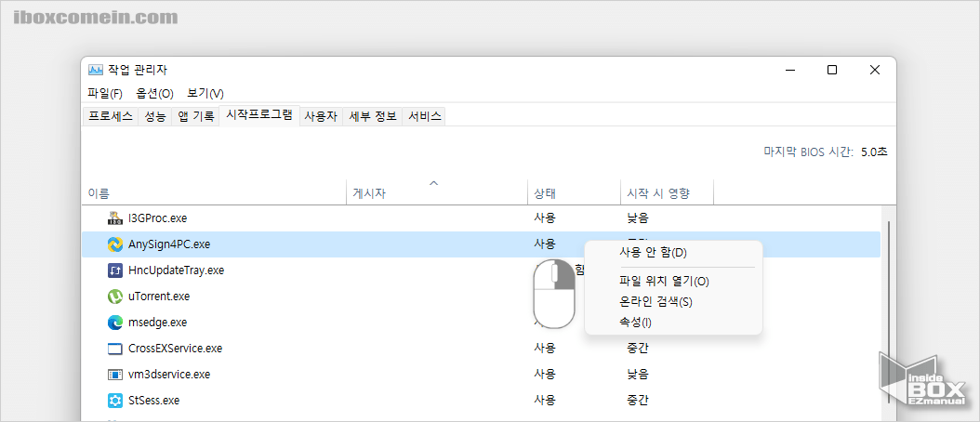980x422 pixels.
Task: Click the I3GProc.exe program icon
Action: click(115, 218)
